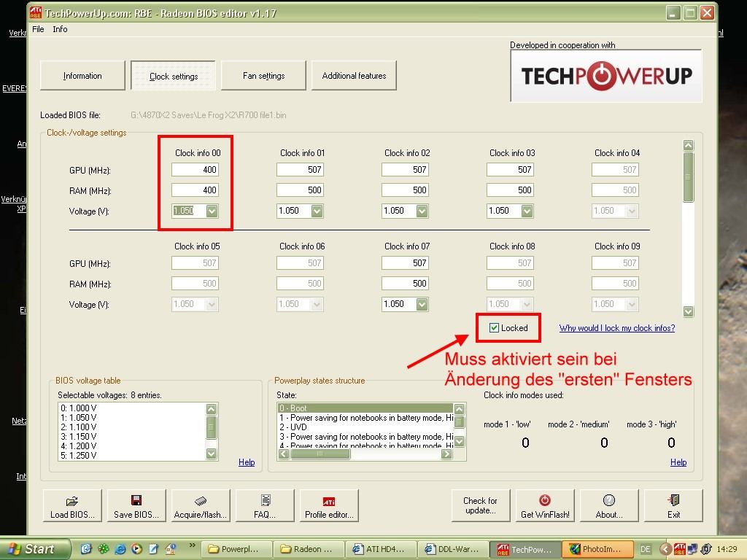Toggle the Locked checkbox
This screenshot has height=560, width=747.
tap(494, 327)
